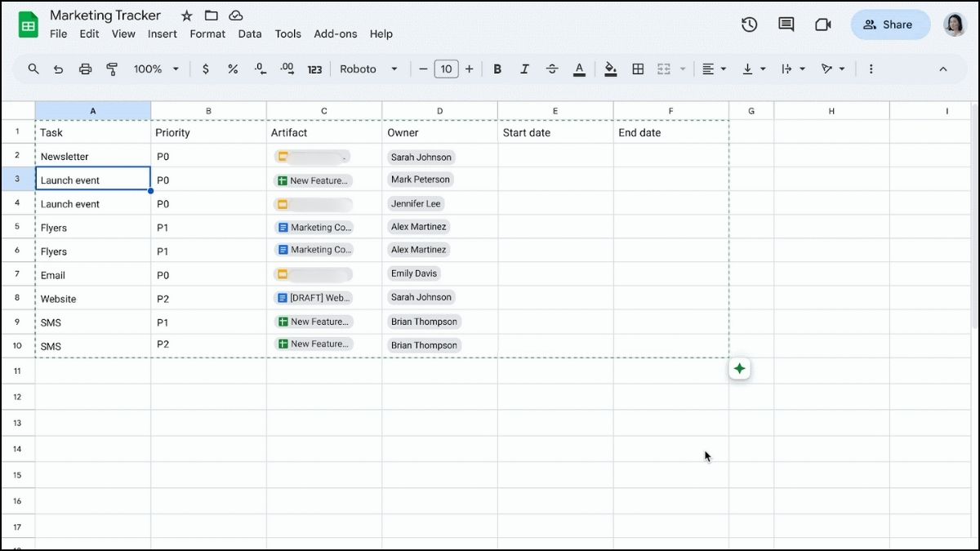Open the Edit menu
This screenshot has height=551, width=980.
pyautogui.click(x=89, y=34)
